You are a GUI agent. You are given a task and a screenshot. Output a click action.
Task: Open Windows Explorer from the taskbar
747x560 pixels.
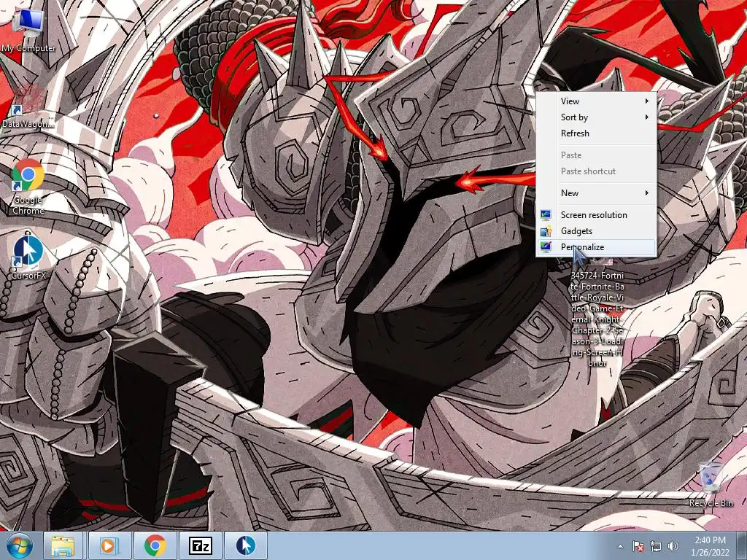[63, 545]
